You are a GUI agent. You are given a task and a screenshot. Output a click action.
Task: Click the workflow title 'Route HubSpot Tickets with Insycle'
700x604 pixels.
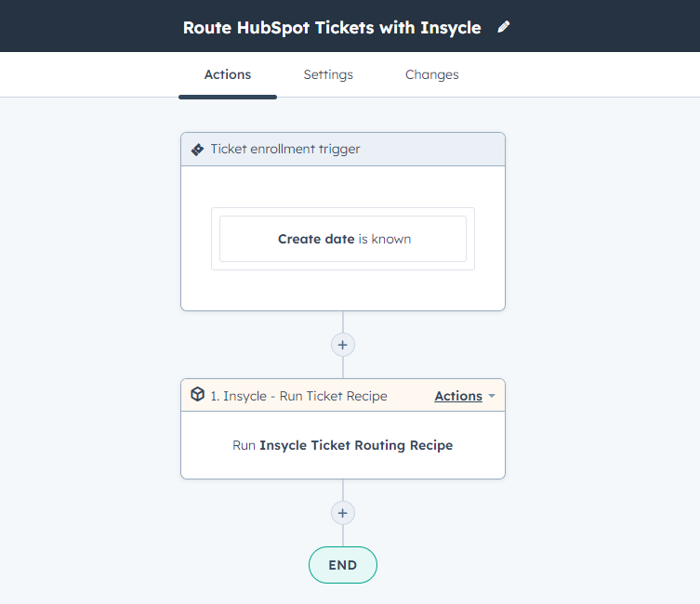tap(332, 27)
